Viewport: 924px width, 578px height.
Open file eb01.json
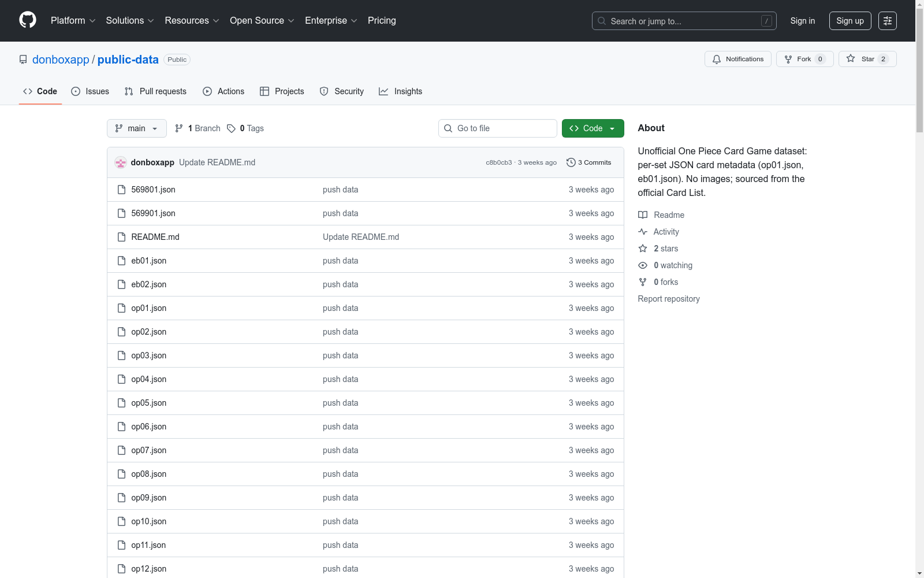click(149, 261)
